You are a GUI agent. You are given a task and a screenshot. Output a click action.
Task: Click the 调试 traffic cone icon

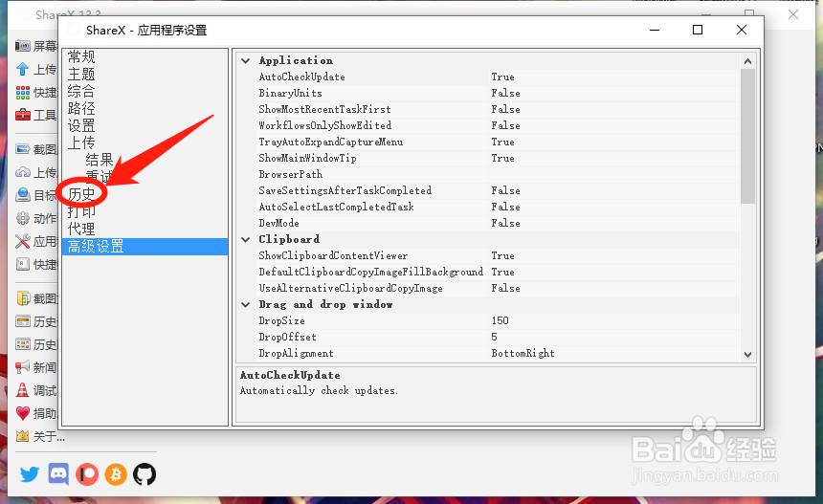coord(23,390)
